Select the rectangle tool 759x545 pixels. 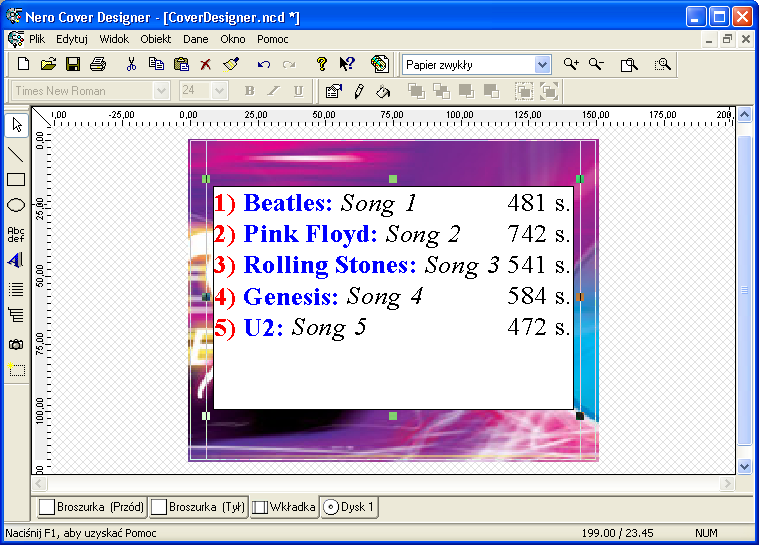point(16,180)
